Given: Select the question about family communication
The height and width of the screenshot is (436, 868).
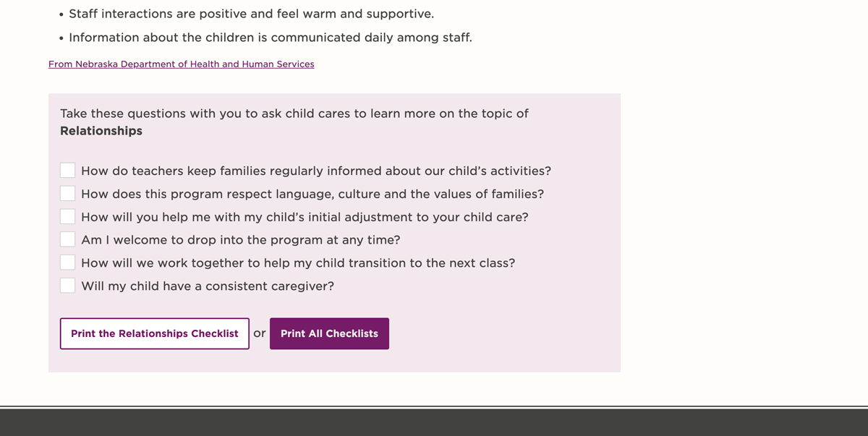Looking at the screenshot, I should click(x=316, y=170).
